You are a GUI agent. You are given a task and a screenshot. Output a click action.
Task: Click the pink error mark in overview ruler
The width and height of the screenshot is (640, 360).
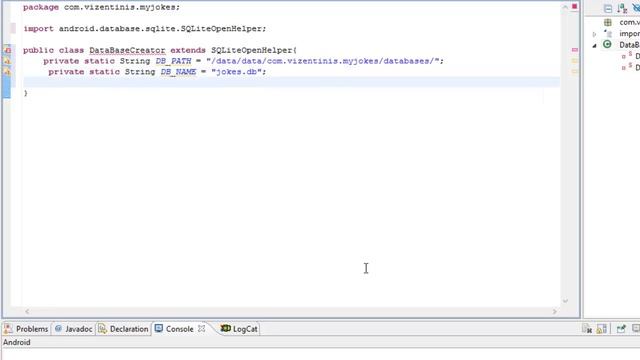pos(575,50)
